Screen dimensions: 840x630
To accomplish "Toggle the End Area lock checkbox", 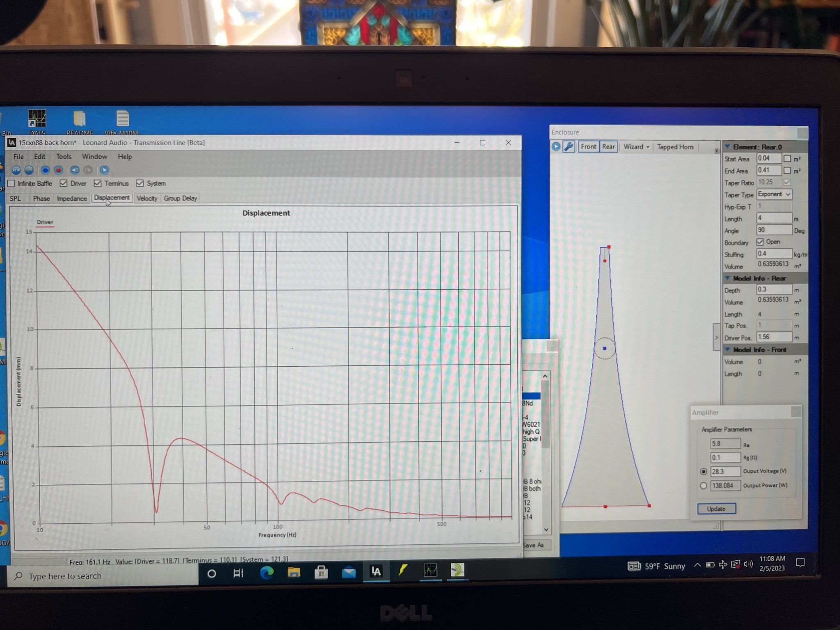I will (x=787, y=170).
